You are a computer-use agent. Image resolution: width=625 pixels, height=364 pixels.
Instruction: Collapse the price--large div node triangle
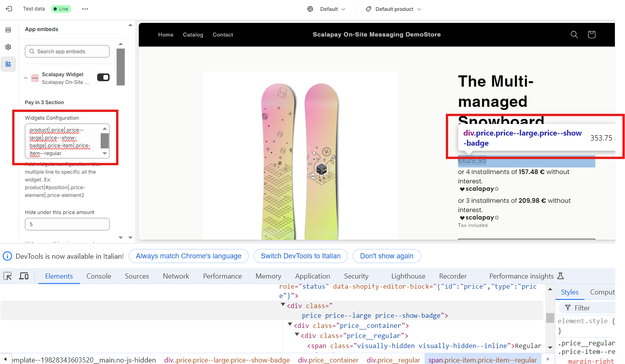tap(283, 305)
